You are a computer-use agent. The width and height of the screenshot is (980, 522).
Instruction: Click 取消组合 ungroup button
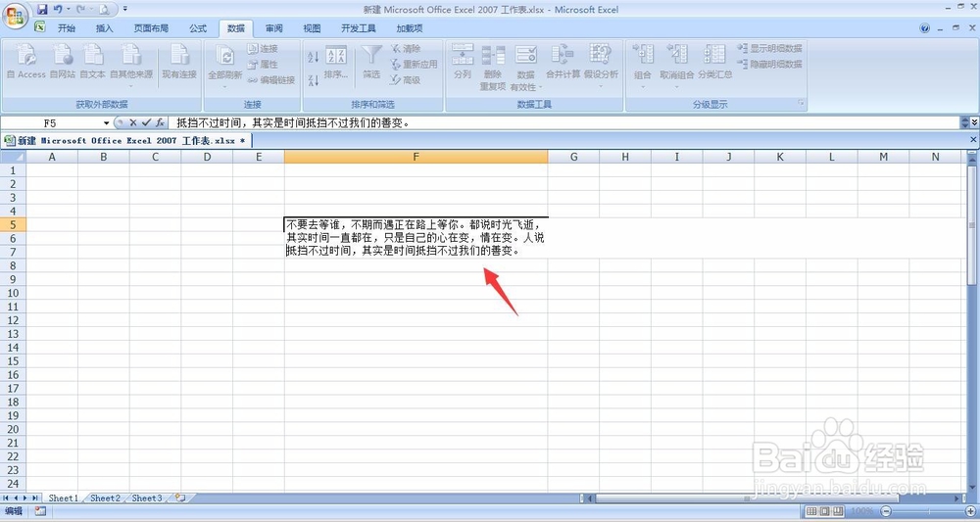pyautogui.click(x=677, y=65)
